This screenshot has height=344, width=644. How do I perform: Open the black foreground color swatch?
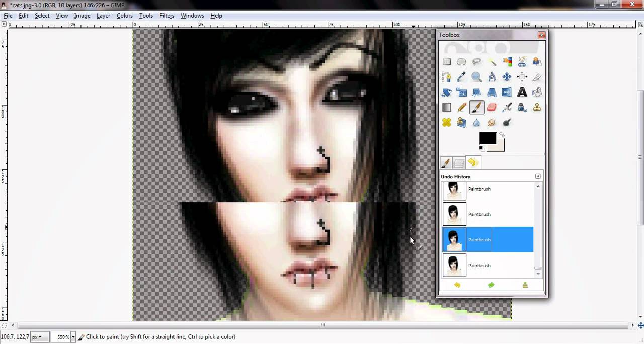coord(487,139)
